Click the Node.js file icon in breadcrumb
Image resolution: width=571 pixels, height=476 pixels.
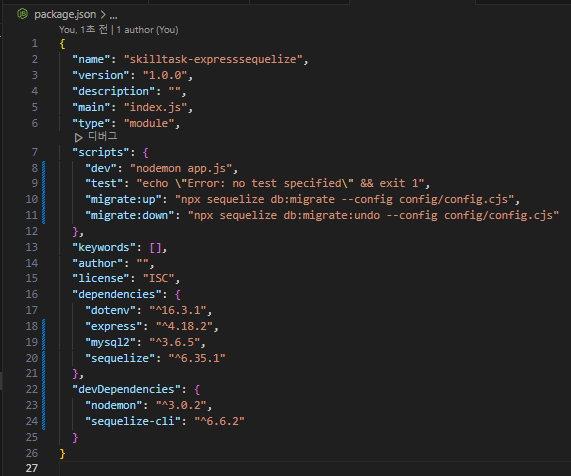tap(23, 14)
